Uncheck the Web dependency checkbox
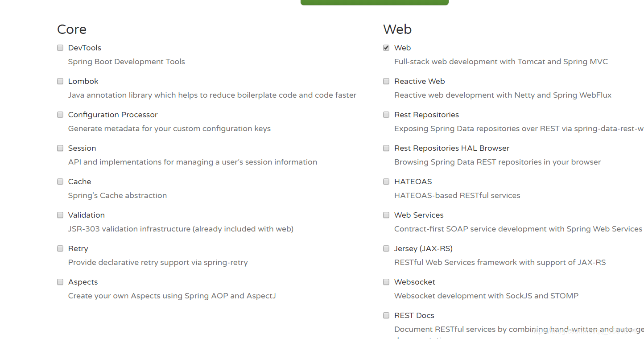The image size is (644, 339). pyautogui.click(x=386, y=48)
